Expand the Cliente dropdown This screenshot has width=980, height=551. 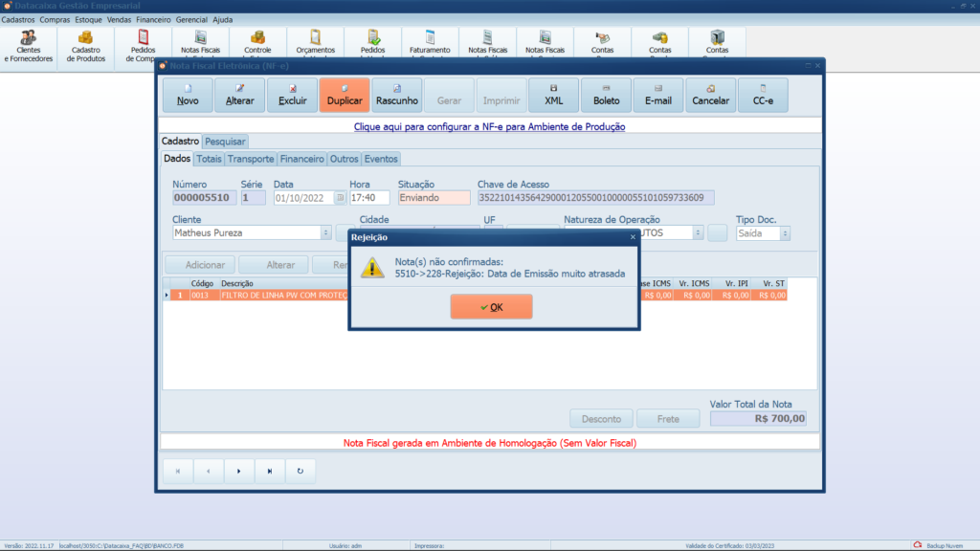click(x=325, y=232)
